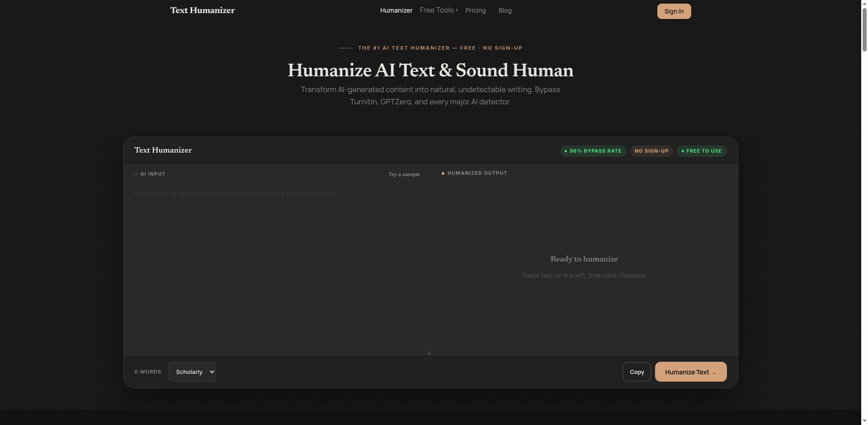The width and height of the screenshot is (868, 425).
Task: Click the 98% BYPASS RATE badge
Action: [x=593, y=151]
